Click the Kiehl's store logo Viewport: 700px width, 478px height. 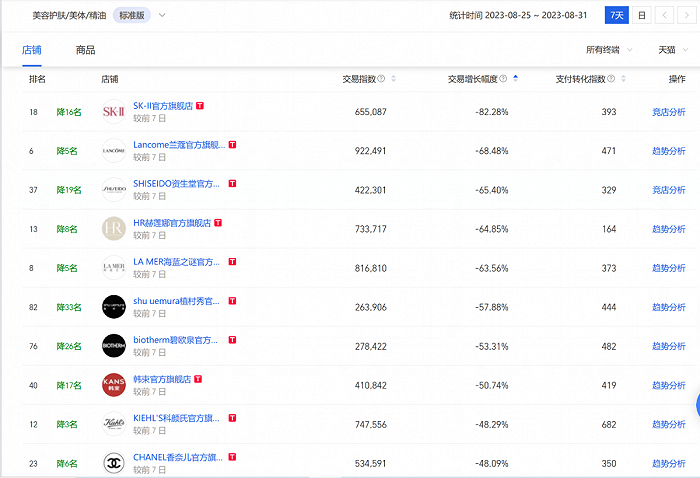tap(114, 424)
